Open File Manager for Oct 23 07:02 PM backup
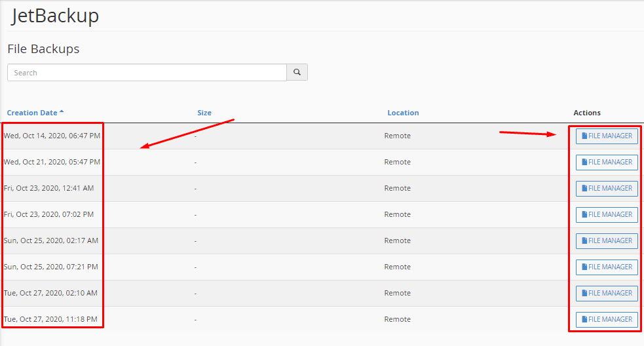Viewport: 644px width, 346px height. [x=607, y=214]
